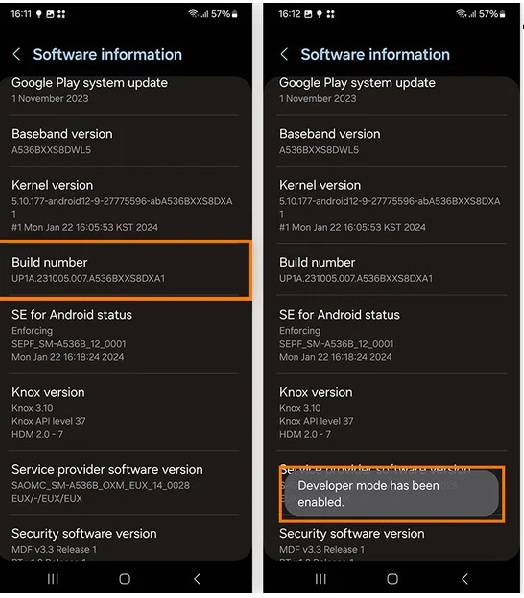The image size is (524, 598).
Task: Tap Build number on the right phone
Action: (392, 270)
